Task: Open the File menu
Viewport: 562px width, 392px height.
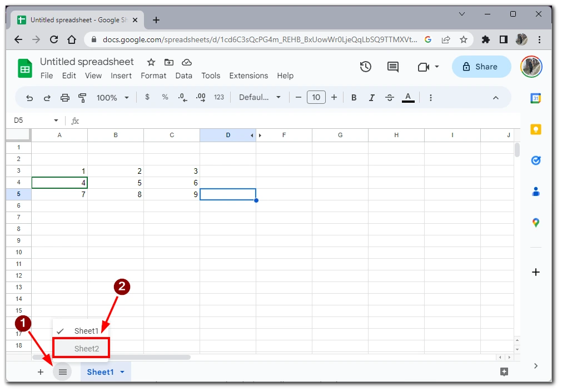Action: (47, 76)
